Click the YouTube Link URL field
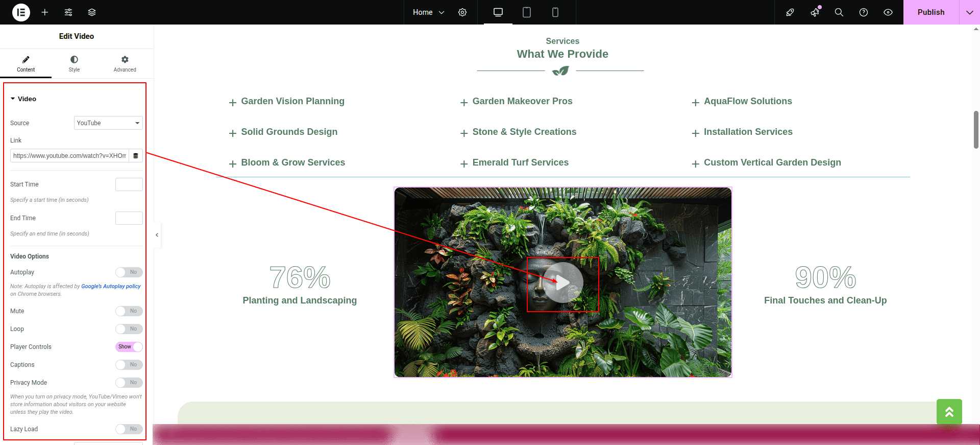The height and width of the screenshot is (445, 980). click(69, 156)
